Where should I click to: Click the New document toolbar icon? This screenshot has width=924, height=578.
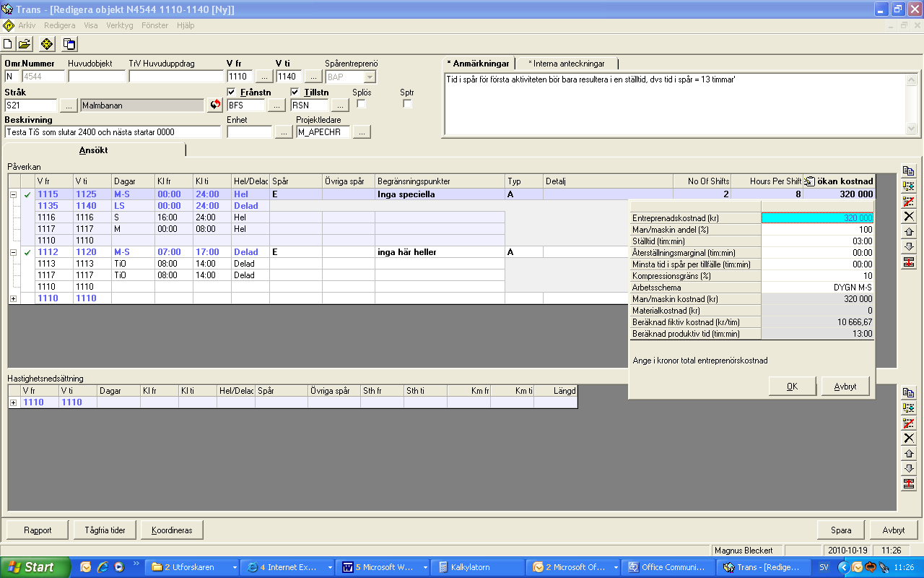point(8,44)
